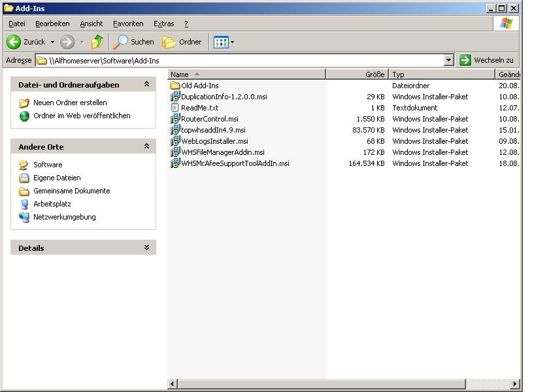Go up one folder level icon
The image size is (549, 392).
click(x=97, y=42)
